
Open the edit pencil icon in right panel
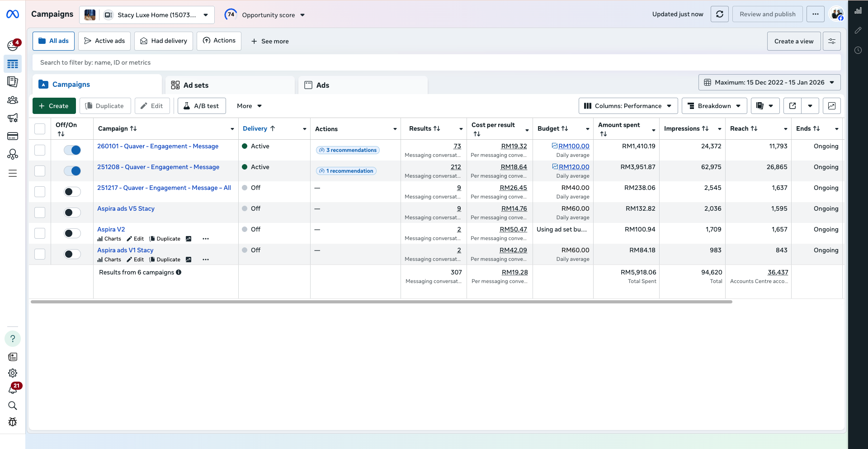coord(858,30)
